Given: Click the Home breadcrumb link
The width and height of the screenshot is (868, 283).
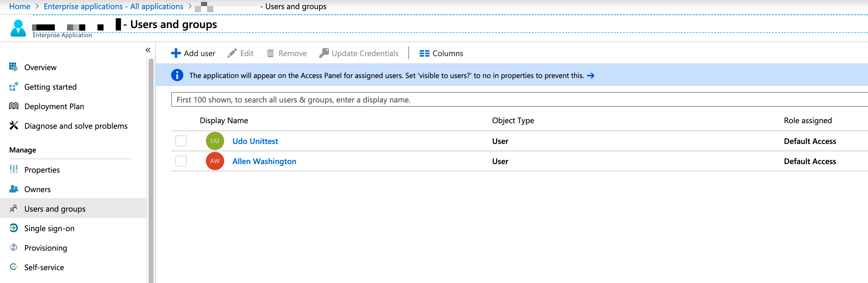Looking at the screenshot, I should tap(19, 6).
